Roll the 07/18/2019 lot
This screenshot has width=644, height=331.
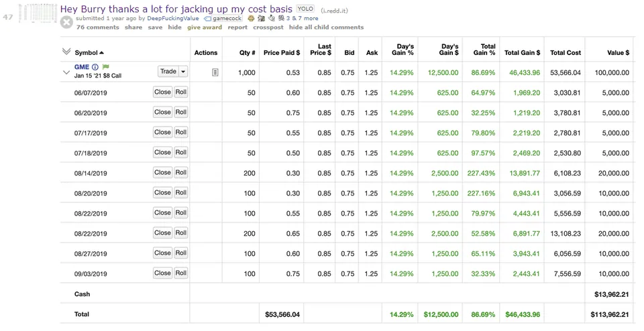point(181,152)
